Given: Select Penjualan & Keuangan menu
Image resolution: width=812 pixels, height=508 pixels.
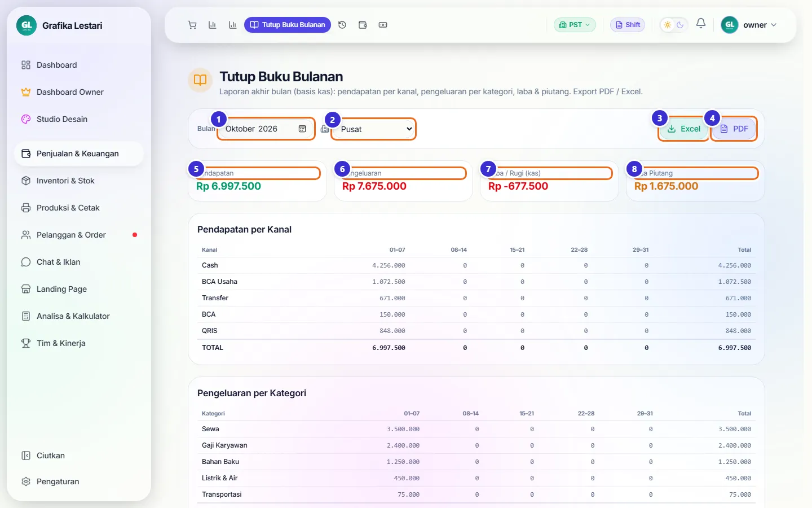Looking at the screenshot, I should 79,154.
